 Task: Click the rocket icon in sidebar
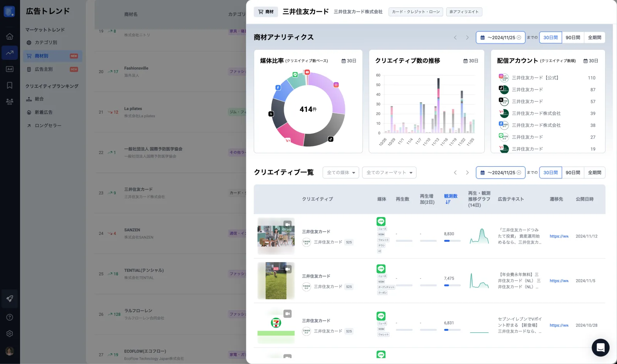[x=10, y=298]
